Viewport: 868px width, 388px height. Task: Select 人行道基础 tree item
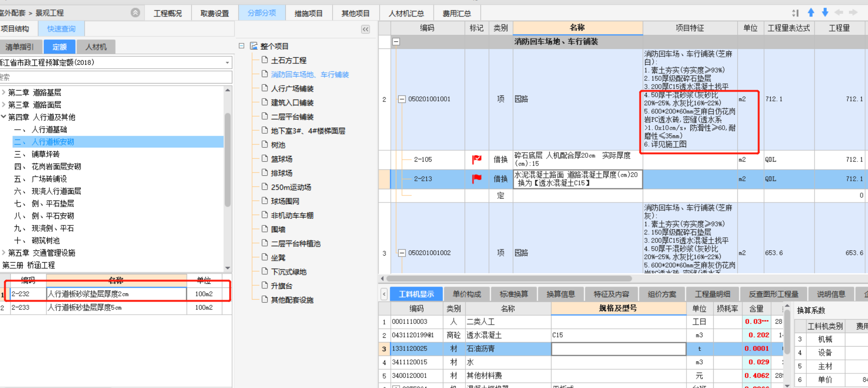coord(49,129)
